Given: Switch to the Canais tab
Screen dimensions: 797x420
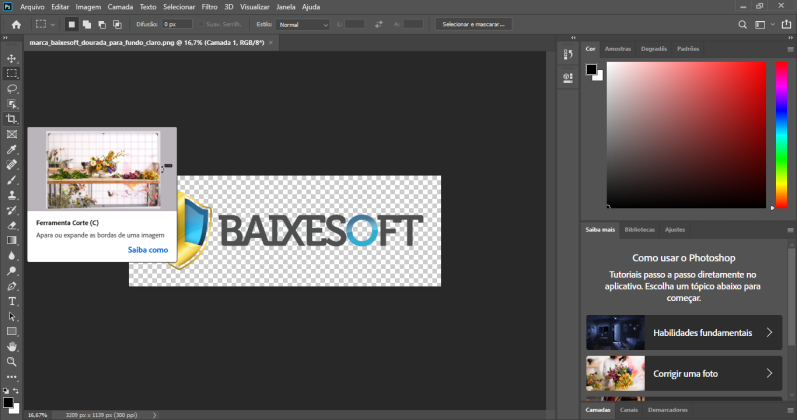Looking at the screenshot, I should pos(629,410).
